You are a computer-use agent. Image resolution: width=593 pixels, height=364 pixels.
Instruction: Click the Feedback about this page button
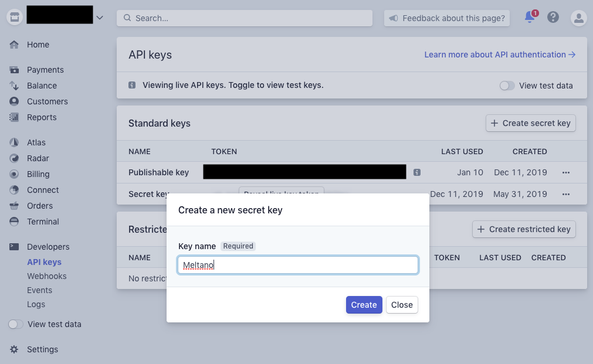coord(446,18)
